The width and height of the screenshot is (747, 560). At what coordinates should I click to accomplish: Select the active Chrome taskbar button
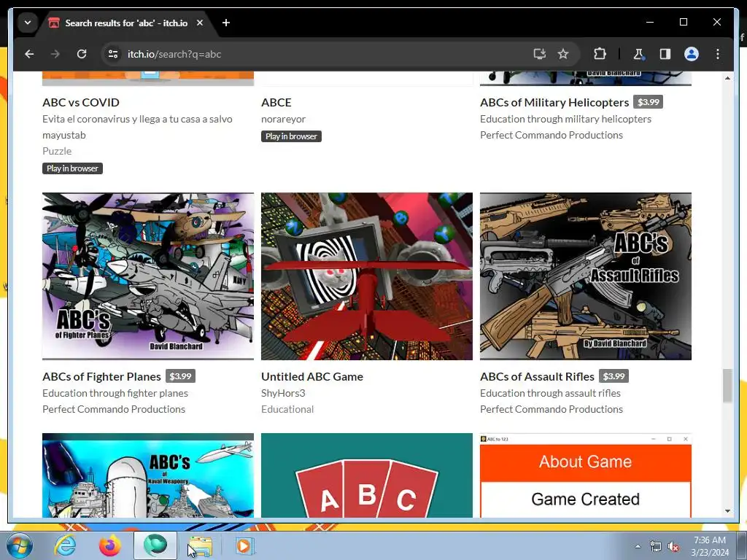click(x=155, y=545)
